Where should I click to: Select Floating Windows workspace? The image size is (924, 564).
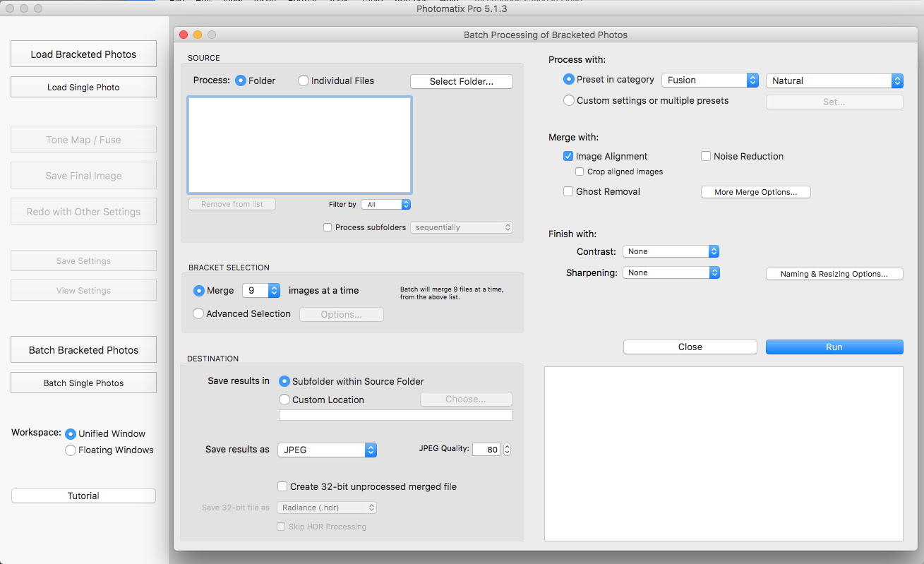(x=71, y=450)
